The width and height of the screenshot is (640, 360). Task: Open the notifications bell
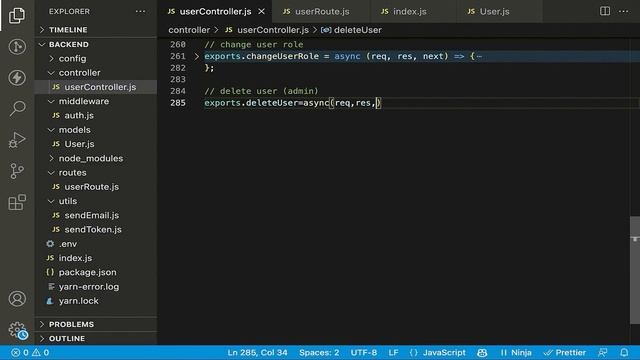point(624,352)
